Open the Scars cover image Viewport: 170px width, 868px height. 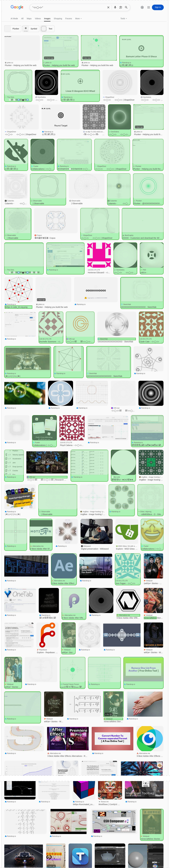pyautogui.click(x=113, y=704)
